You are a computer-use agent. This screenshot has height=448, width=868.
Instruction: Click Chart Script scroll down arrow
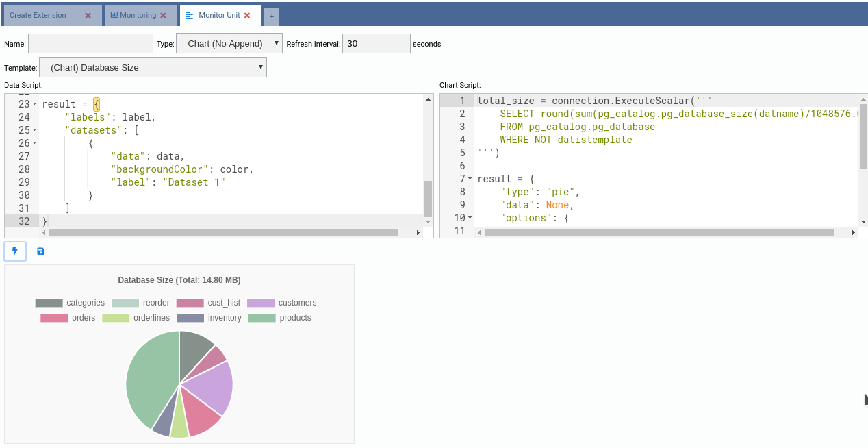863,222
